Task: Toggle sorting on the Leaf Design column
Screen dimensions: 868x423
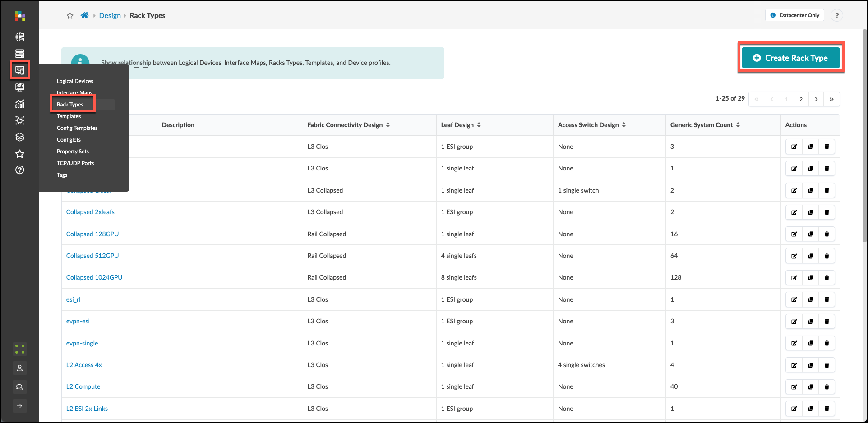Action: tap(479, 124)
